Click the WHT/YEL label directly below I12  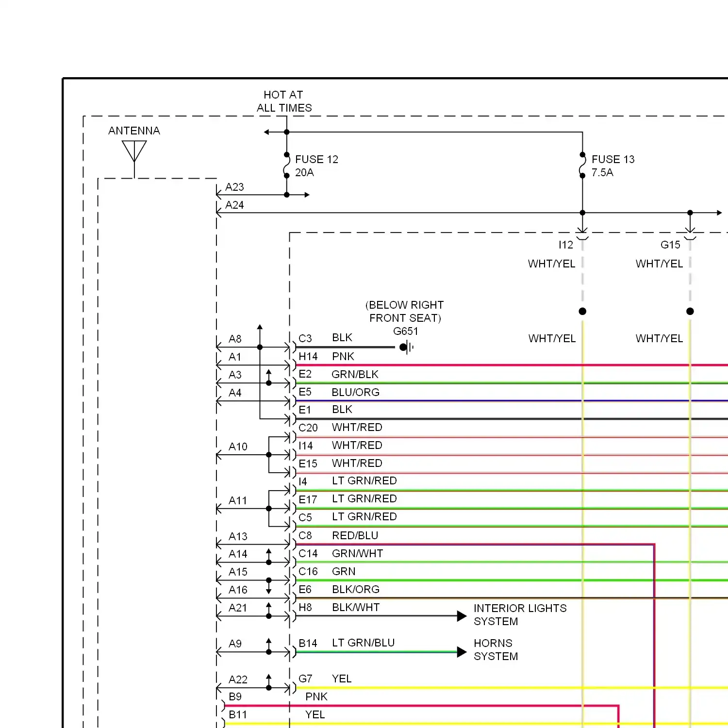551,264
